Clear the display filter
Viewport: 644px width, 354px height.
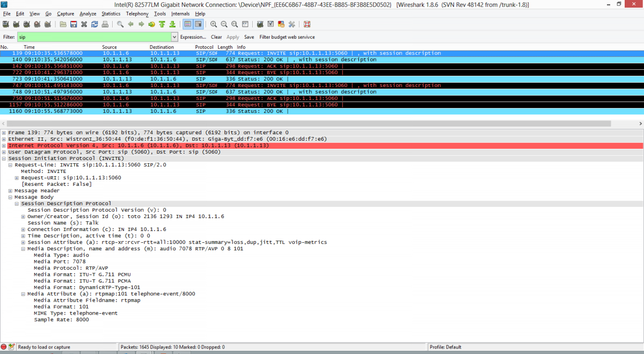coord(216,37)
